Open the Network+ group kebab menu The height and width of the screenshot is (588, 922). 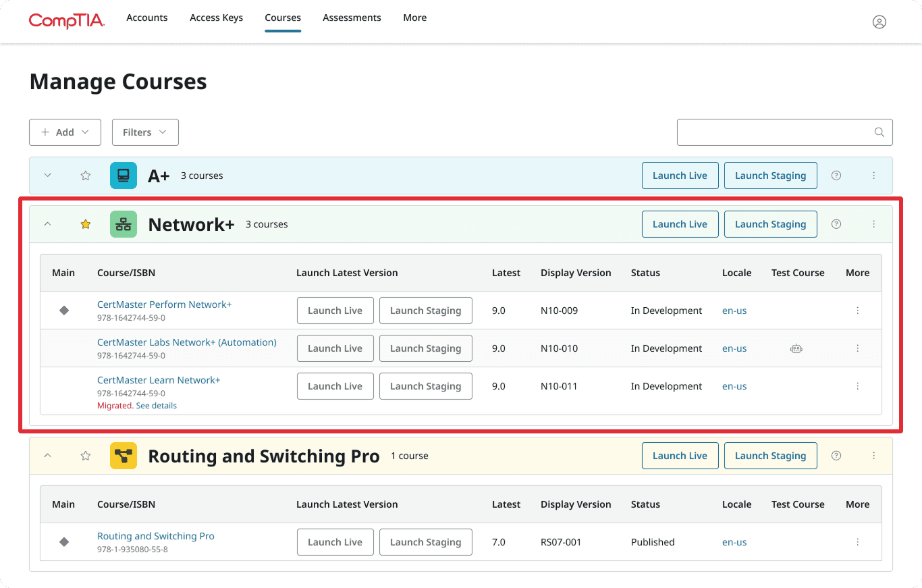tap(873, 224)
